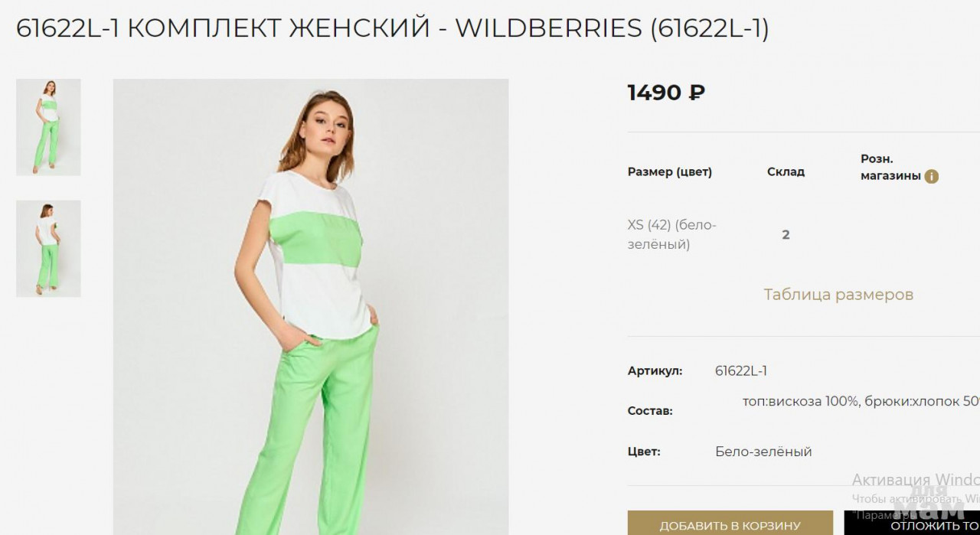This screenshot has height=535, width=980.
Task: Click the Активация Windows watermark text
Action: [916, 480]
